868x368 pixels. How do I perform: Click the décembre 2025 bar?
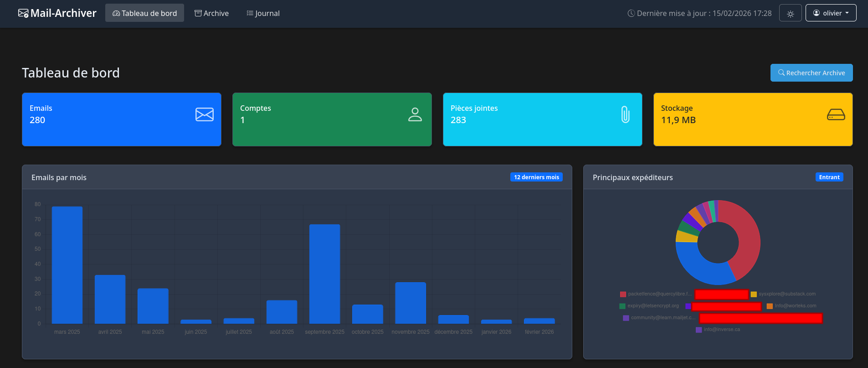453,319
